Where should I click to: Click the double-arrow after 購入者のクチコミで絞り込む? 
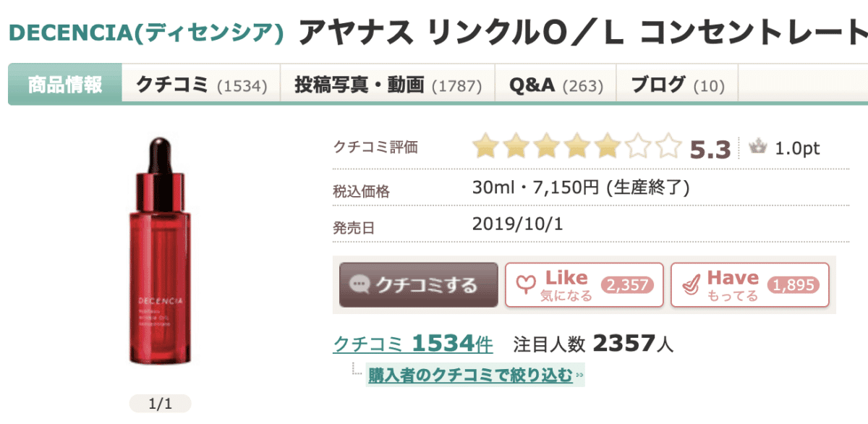(x=579, y=376)
